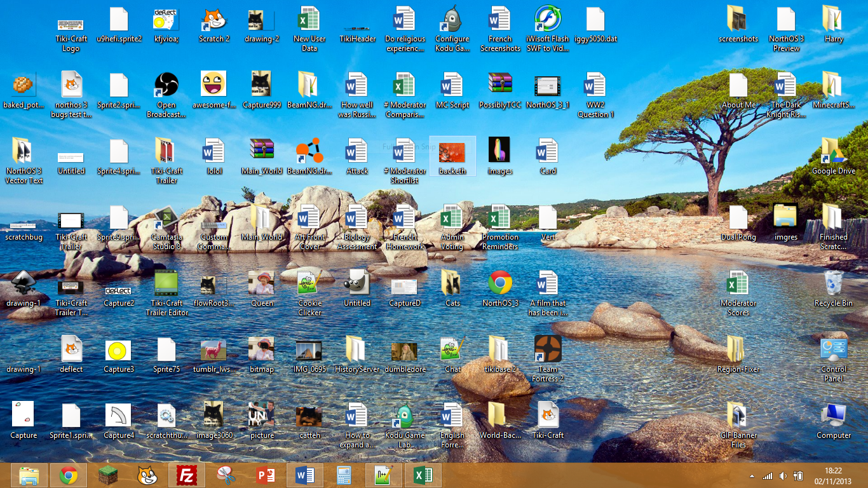Image resolution: width=868 pixels, height=488 pixels.
Task: Switch to PowerPoint in the taskbar
Action: (265, 475)
